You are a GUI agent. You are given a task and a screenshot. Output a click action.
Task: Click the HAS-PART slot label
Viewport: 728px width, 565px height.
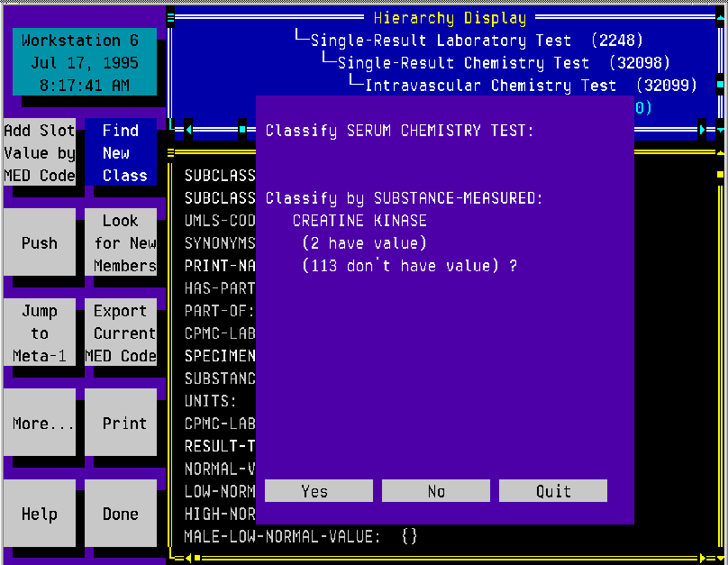[220, 287]
